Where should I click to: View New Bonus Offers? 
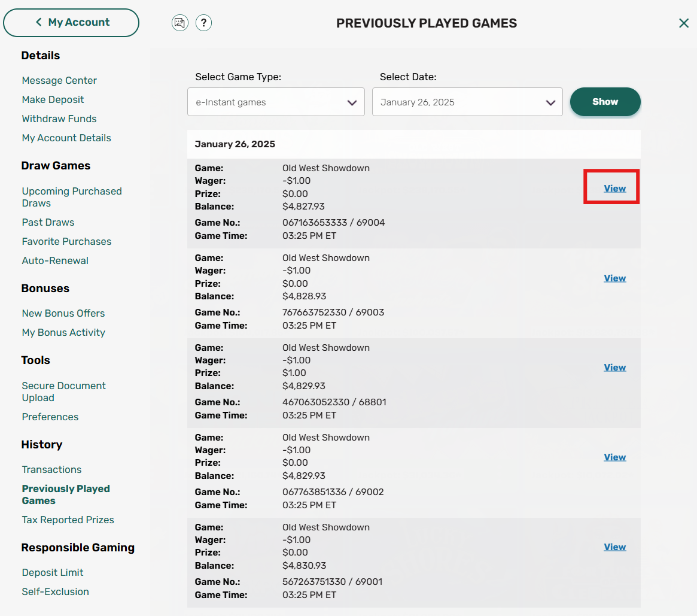(x=63, y=313)
